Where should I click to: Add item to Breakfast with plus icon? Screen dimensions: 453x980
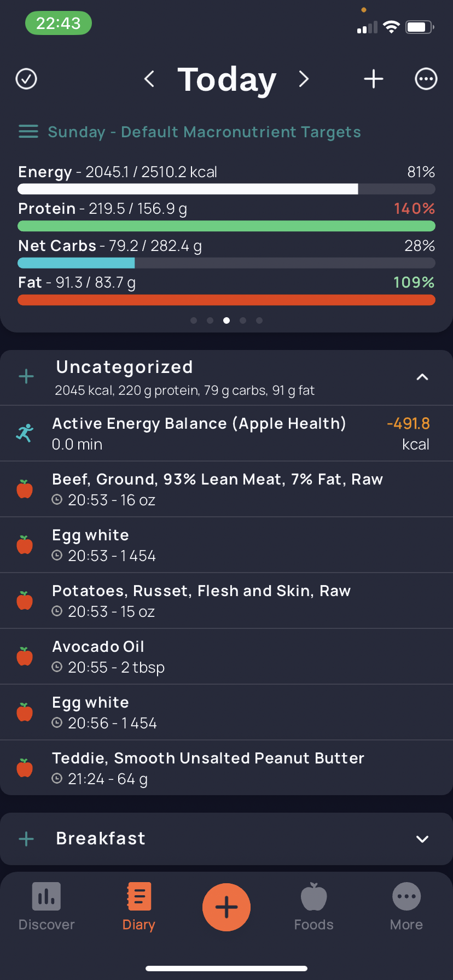(x=26, y=839)
